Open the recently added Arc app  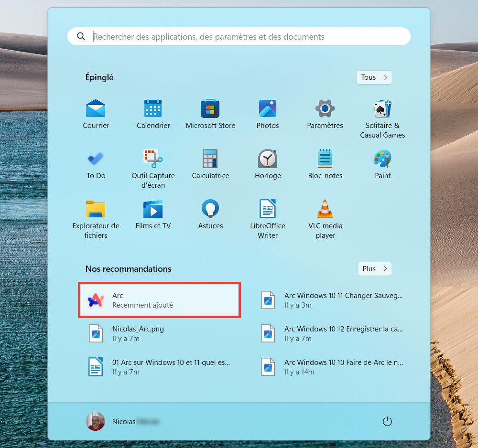click(x=160, y=300)
